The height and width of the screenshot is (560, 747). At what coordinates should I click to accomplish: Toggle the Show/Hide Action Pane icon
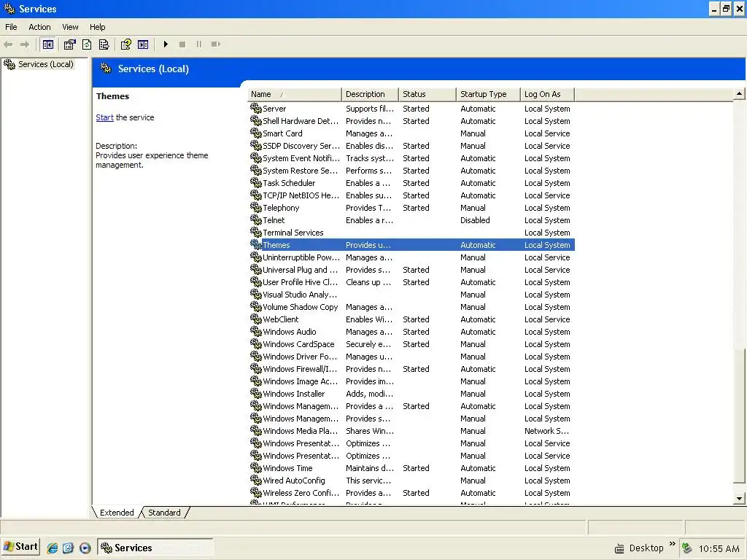click(143, 44)
